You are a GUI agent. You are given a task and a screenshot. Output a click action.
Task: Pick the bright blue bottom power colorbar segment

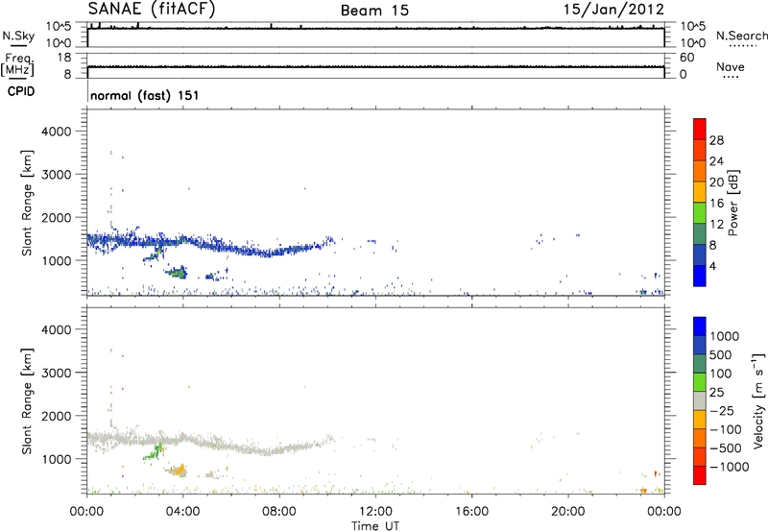pos(700,277)
